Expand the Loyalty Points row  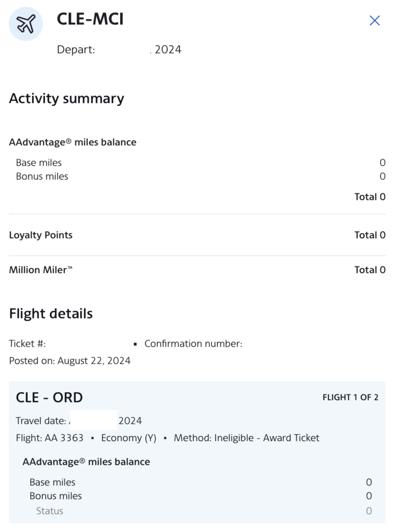pyautogui.click(x=41, y=235)
